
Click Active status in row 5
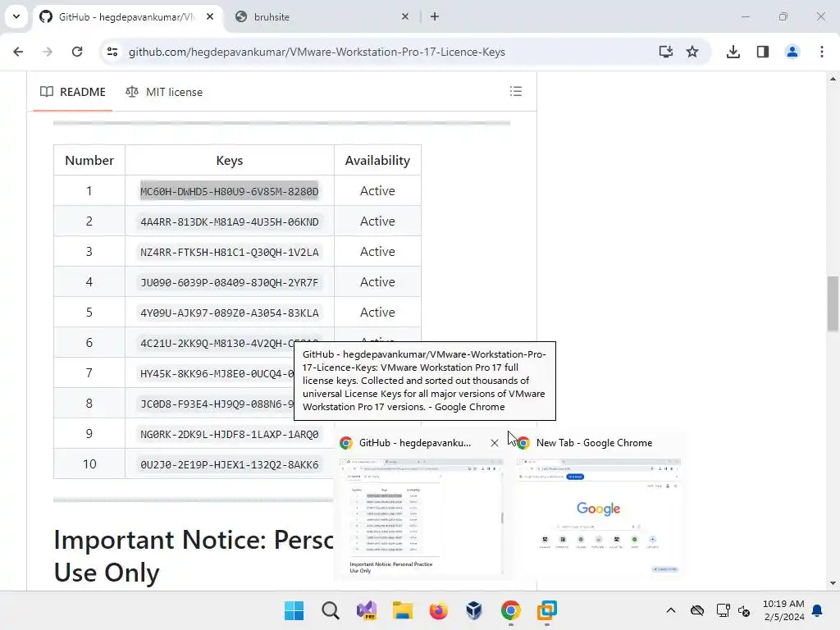pyautogui.click(x=377, y=313)
